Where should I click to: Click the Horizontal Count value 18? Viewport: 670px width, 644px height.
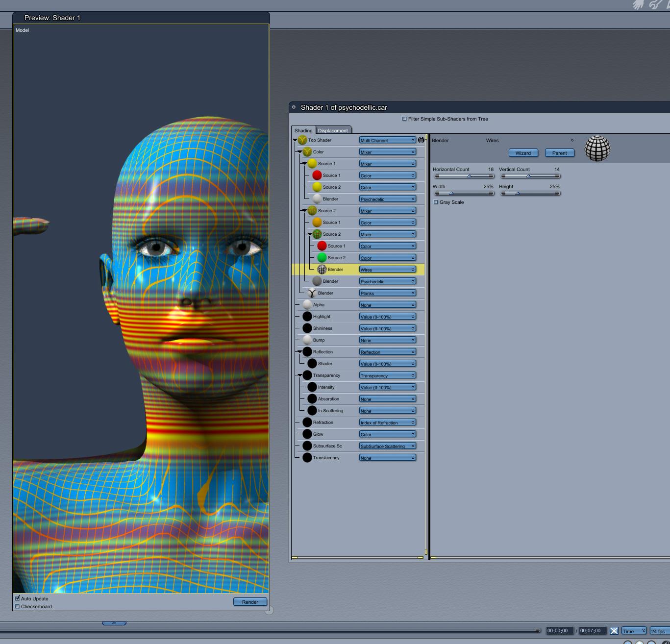coord(491,170)
